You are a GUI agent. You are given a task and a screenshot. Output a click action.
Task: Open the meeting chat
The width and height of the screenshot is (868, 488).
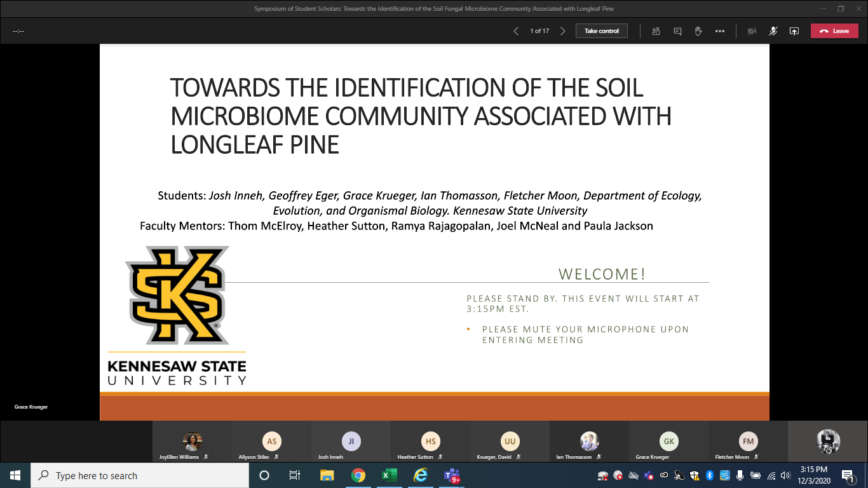coord(677,31)
